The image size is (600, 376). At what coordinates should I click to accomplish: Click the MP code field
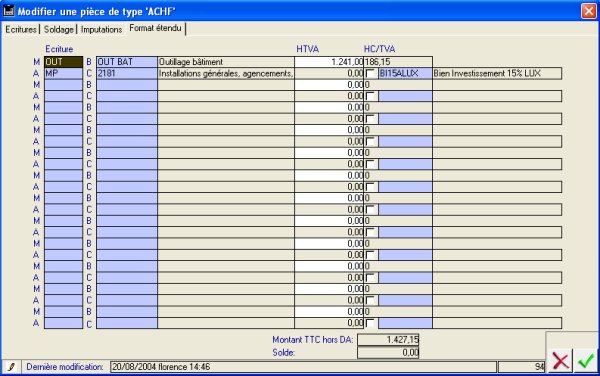[x=64, y=73]
